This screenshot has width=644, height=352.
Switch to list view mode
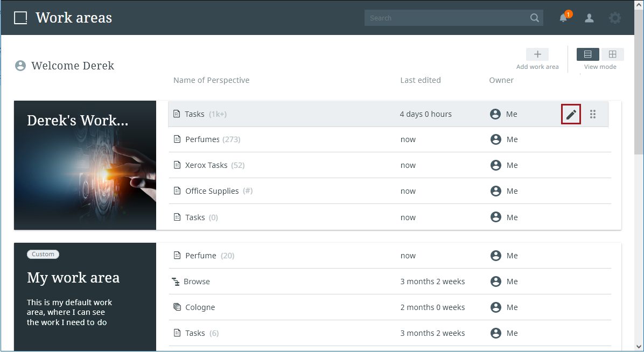coord(587,54)
